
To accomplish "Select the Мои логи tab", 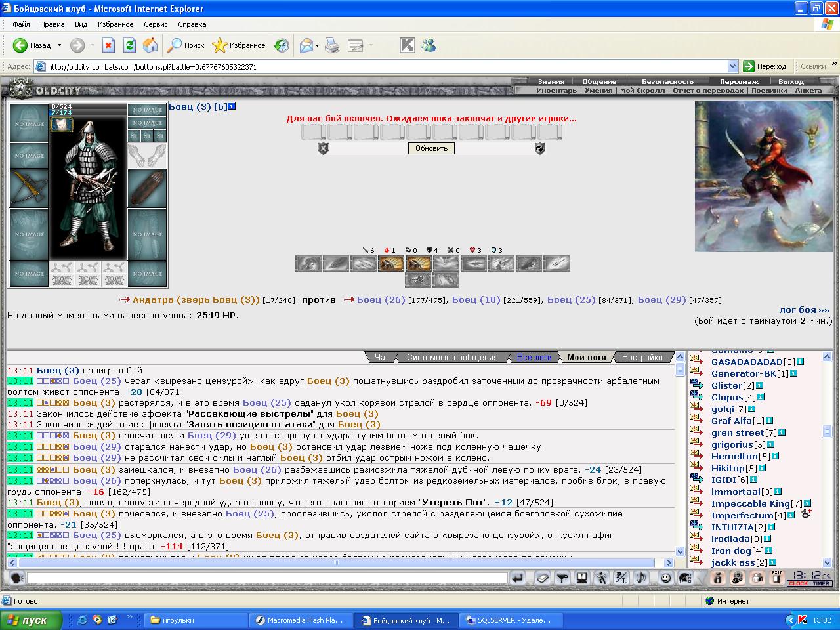I will tap(587, 357).
